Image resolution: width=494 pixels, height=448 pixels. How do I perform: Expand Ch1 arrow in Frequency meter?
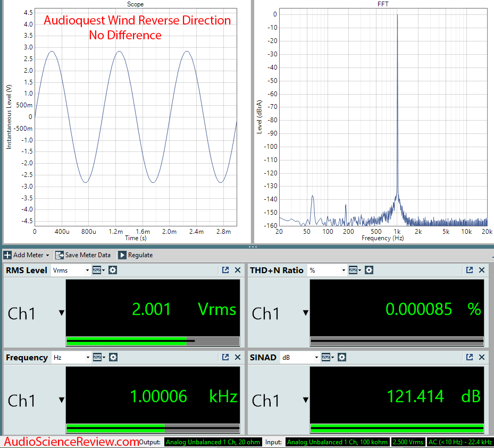(62, 400)
